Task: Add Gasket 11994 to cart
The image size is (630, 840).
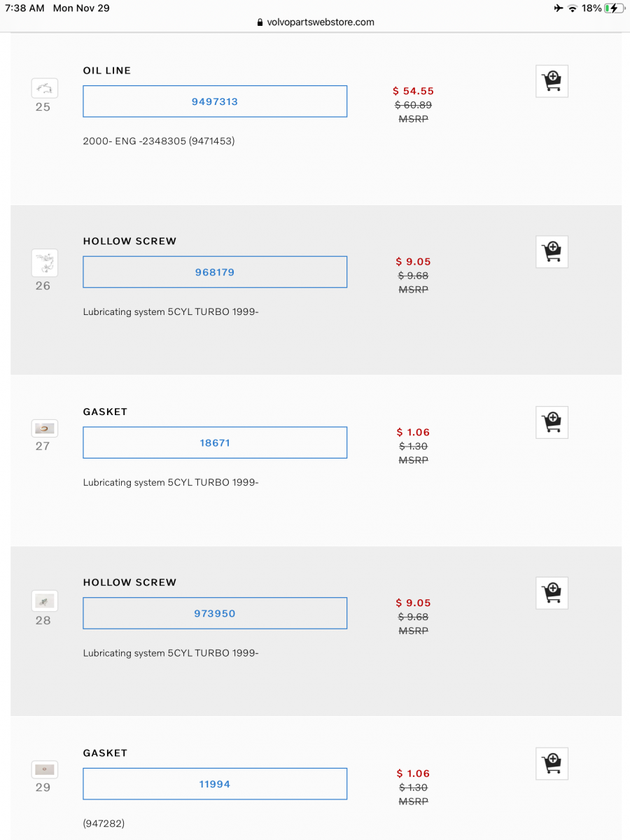Action: pyautogui.click(x=552, y=764)
